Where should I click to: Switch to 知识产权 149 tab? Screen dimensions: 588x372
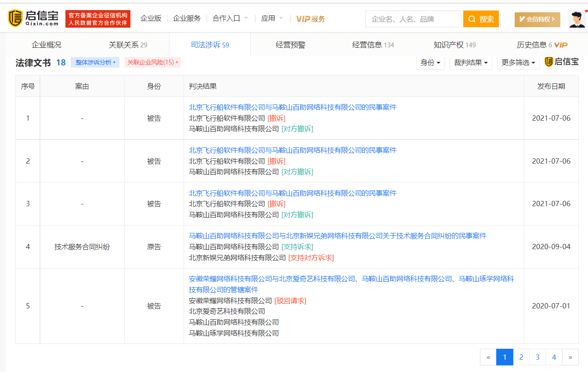pyautogui.click(x=455, y=45)
